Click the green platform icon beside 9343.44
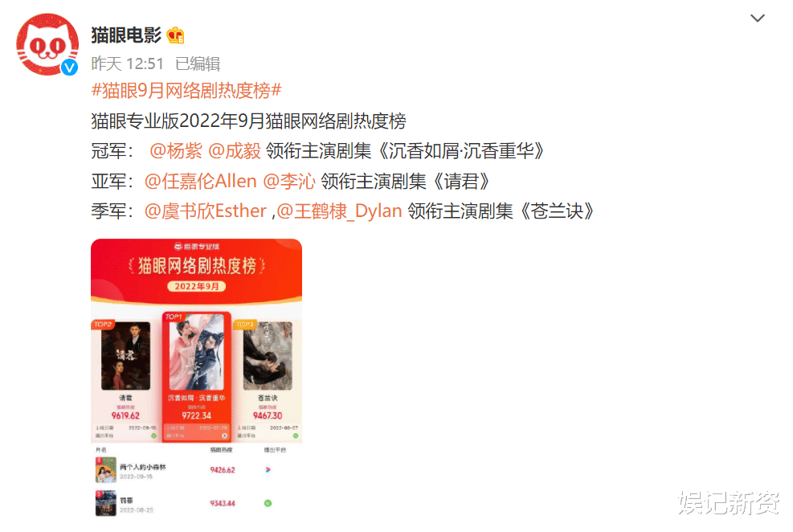This screenshot has width=793, height=532. tap(268, 503)
